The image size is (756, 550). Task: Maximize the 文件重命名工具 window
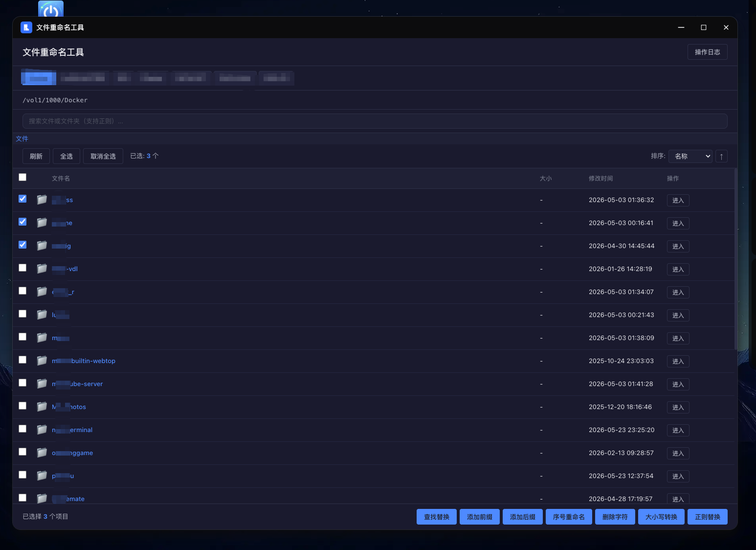[704, 27]
